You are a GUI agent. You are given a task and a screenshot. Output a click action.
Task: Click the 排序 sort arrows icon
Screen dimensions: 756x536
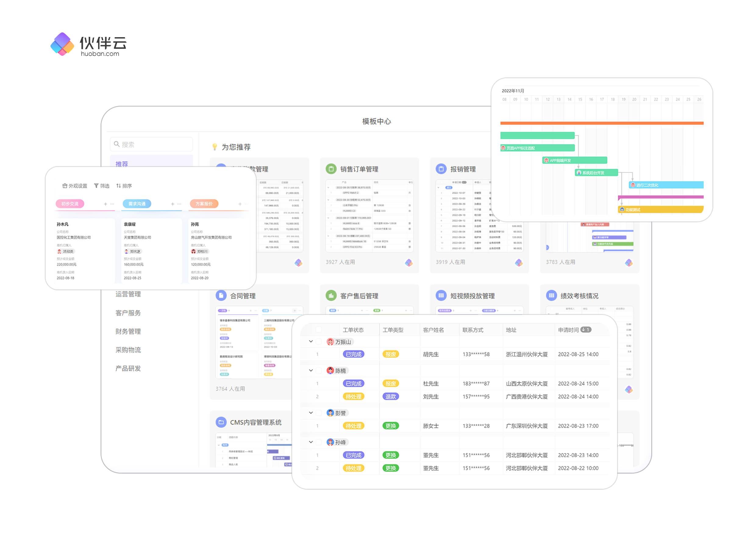pyautogui.click(x=119, y=186)
